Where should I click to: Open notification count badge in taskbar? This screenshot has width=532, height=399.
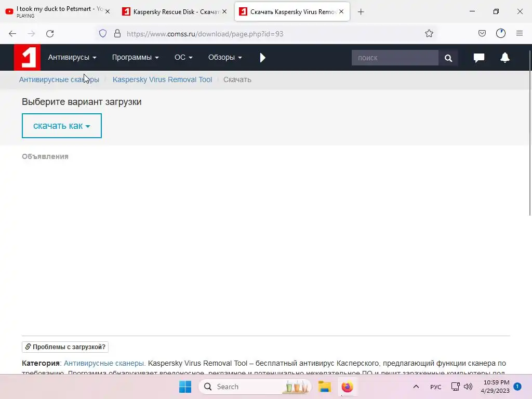(x=517, y=387)
